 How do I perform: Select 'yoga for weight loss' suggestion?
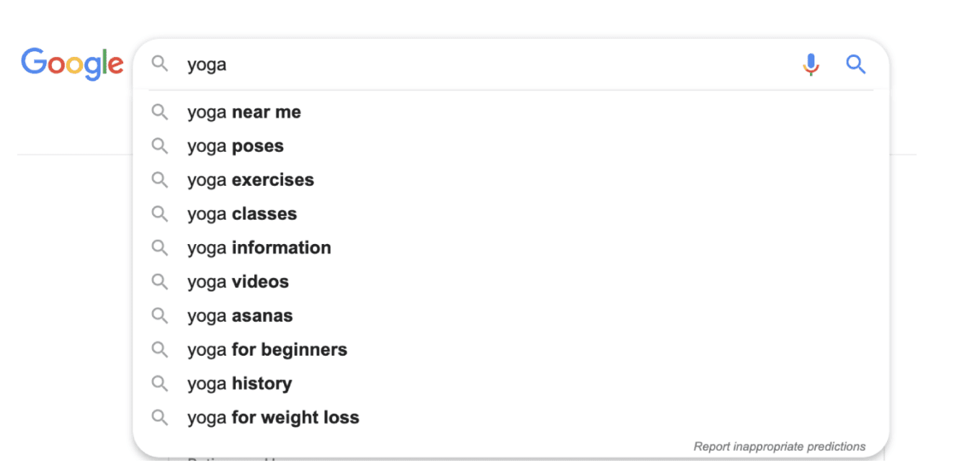tap(511, 417)
